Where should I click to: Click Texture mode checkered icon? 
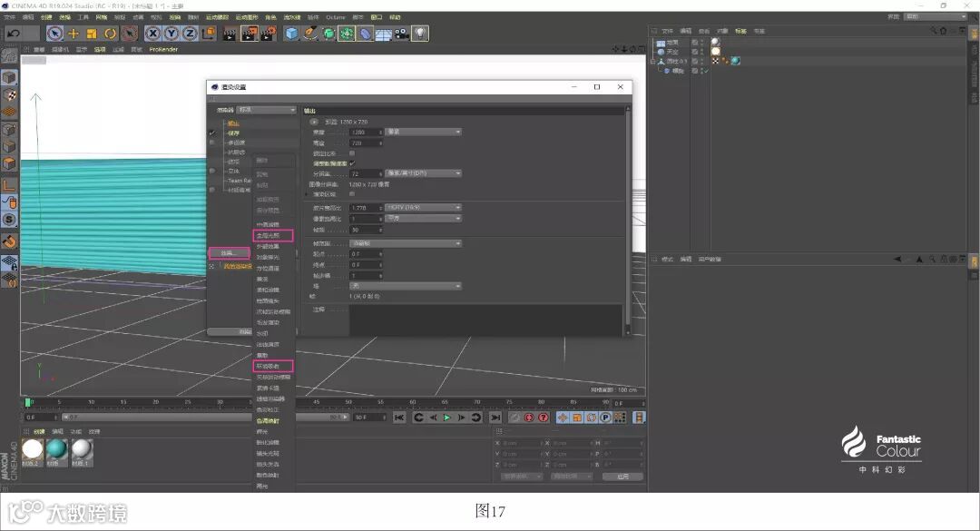9,95
